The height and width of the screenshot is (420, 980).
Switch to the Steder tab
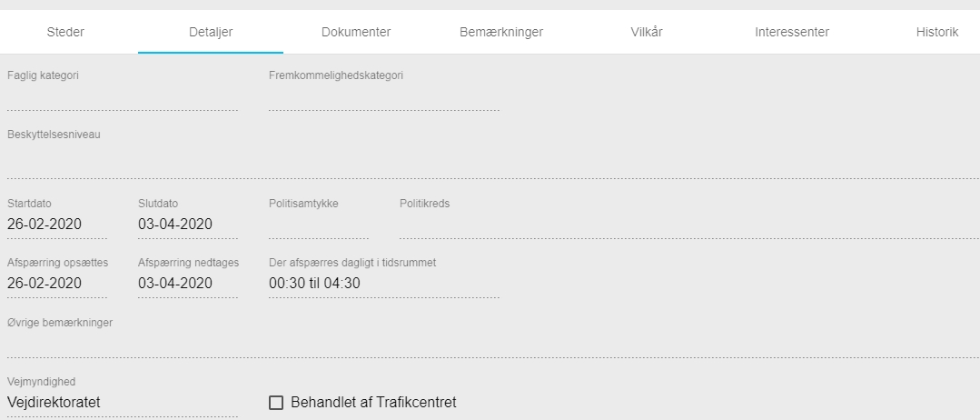[x=65, y=33]
